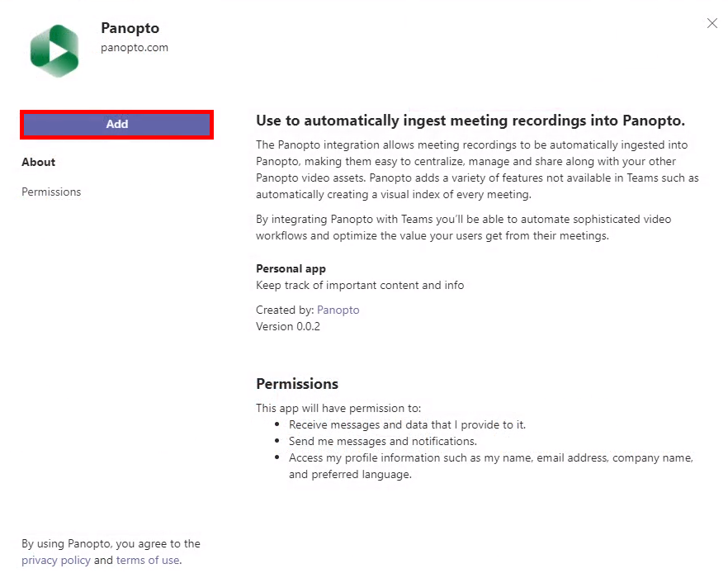Open the Panopto creator link
Image resolution: width=728 pixels, height=578 pixels.
(x=338, y=310)
